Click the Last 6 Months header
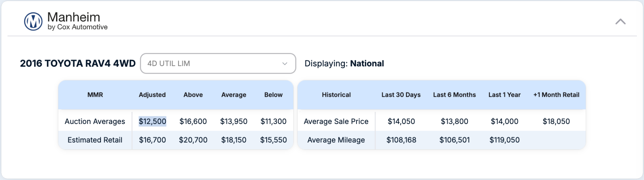 [454, 95]
